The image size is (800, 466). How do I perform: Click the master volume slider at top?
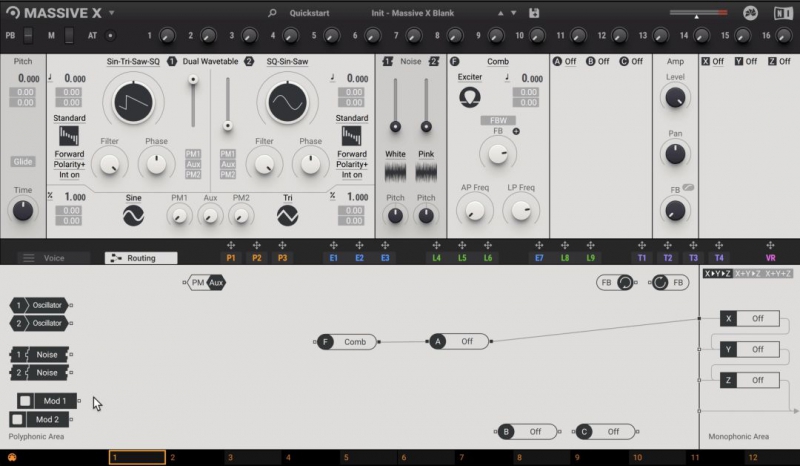point(698,13)
